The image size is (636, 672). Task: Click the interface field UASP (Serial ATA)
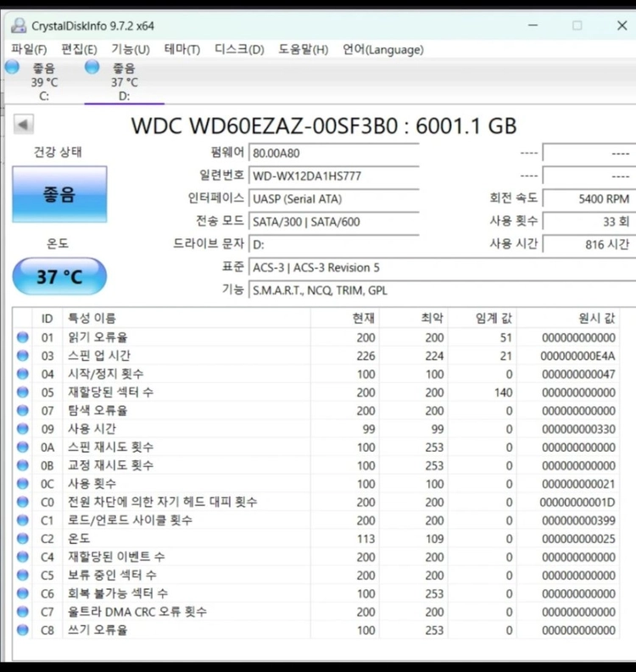333,199
